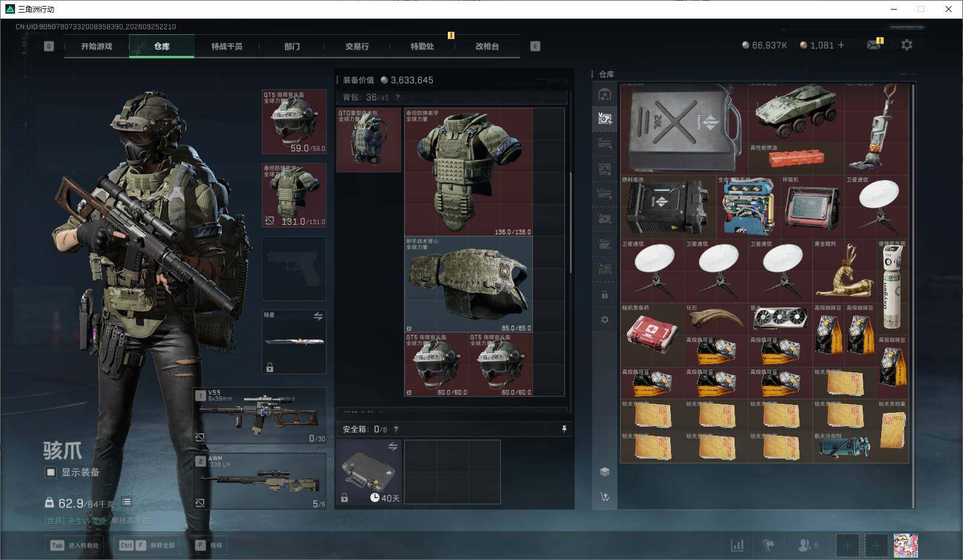Click the 66,937K currency balance
Image resolution: width=963 pixels, height=560 pixels.
pyautogui.click(x=765, y=45)
